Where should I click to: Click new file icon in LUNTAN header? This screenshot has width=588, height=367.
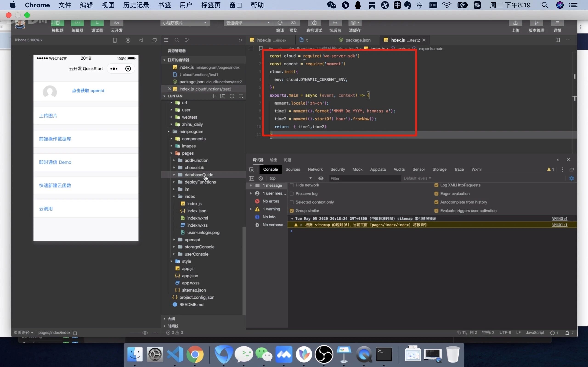[213, 96]
